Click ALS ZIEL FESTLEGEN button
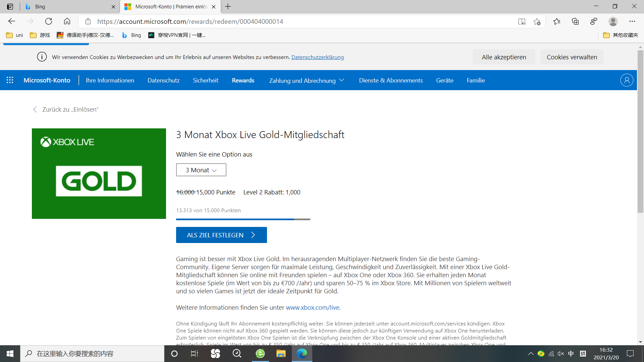Viewport: 644px width, 362px height. [x=221, y=235]
